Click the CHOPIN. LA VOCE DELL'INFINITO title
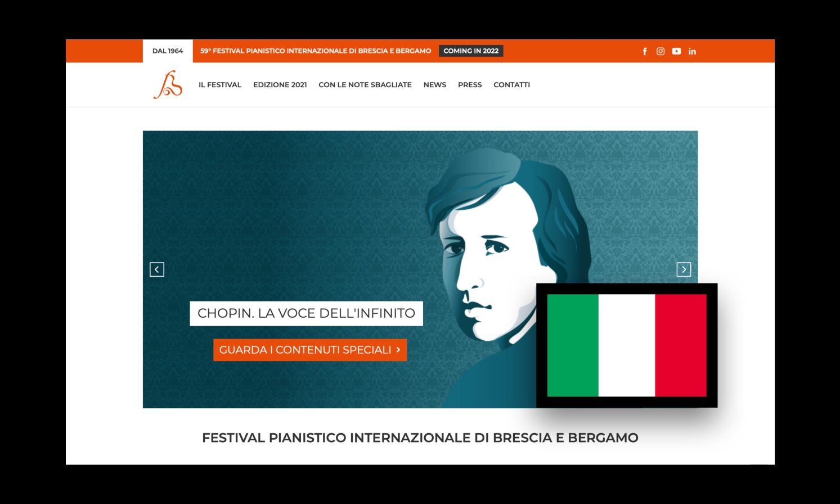 click(x=307, y=313)
